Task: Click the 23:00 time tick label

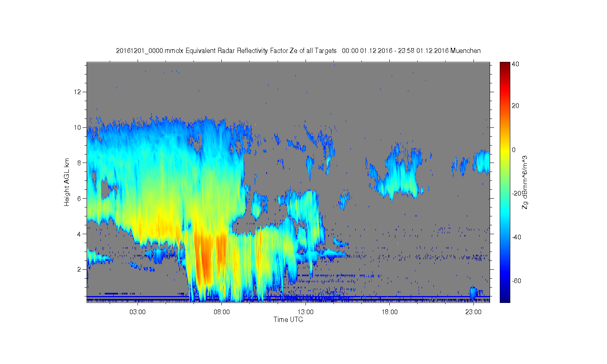Action: (473, 312)
